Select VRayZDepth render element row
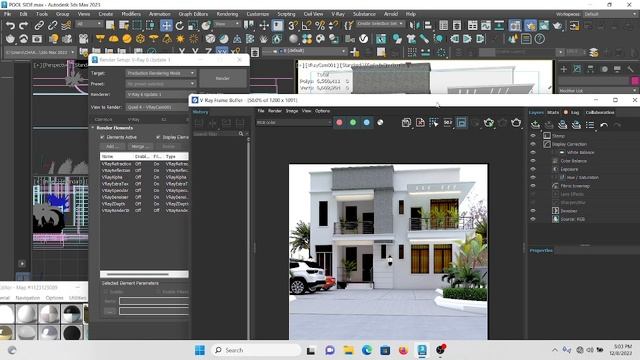Screen dimensions: 640x360 tap(144, 204)
